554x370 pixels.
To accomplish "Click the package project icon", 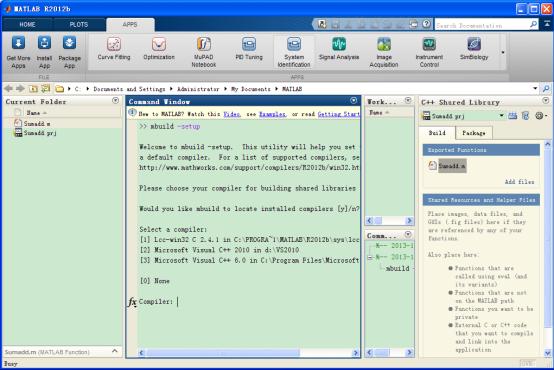I will tap(525, 116).
